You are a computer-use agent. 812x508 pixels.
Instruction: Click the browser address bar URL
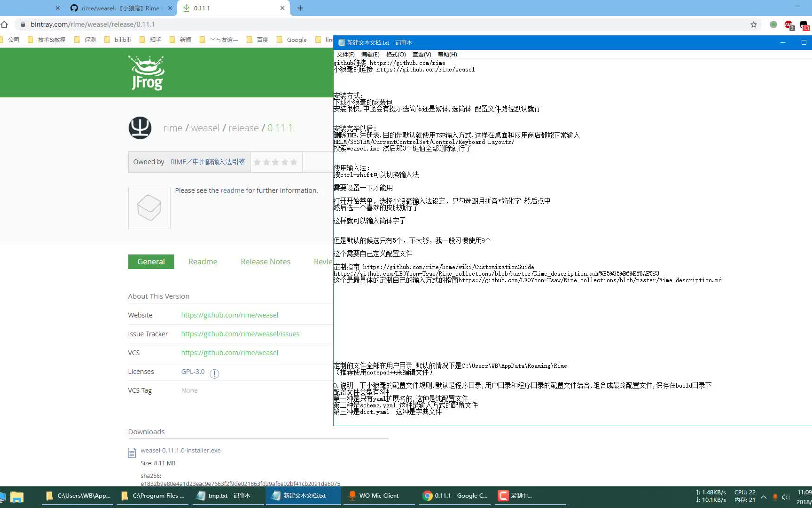point(93,24)
